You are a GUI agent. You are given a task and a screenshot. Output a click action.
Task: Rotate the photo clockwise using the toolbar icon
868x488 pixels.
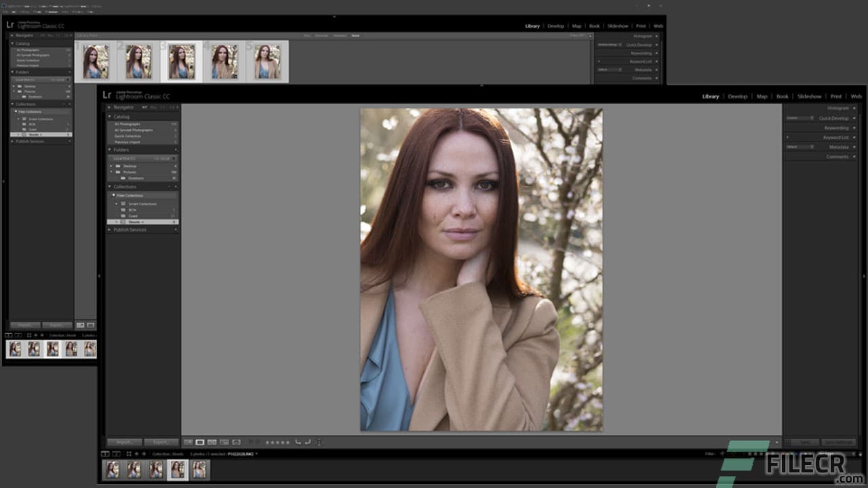tap(307, 442)
